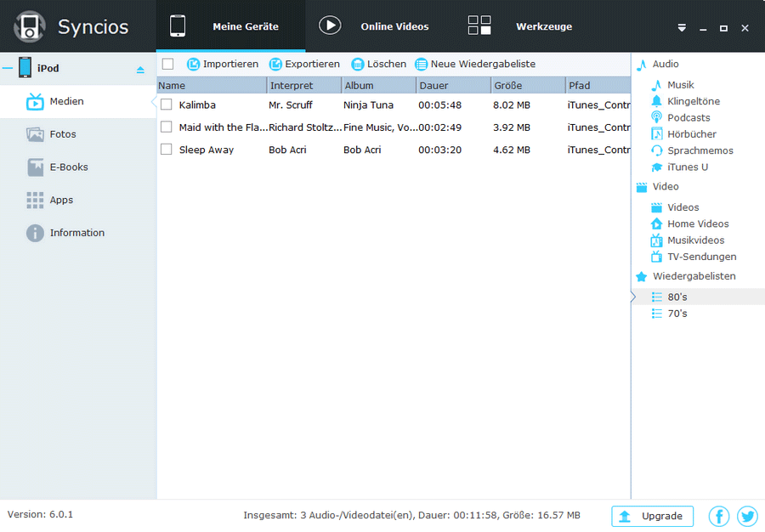Image resolution: width=765 pixels, height=532 pixels.
Task: Sort by the Interpret column header
Action: point(305,85)
